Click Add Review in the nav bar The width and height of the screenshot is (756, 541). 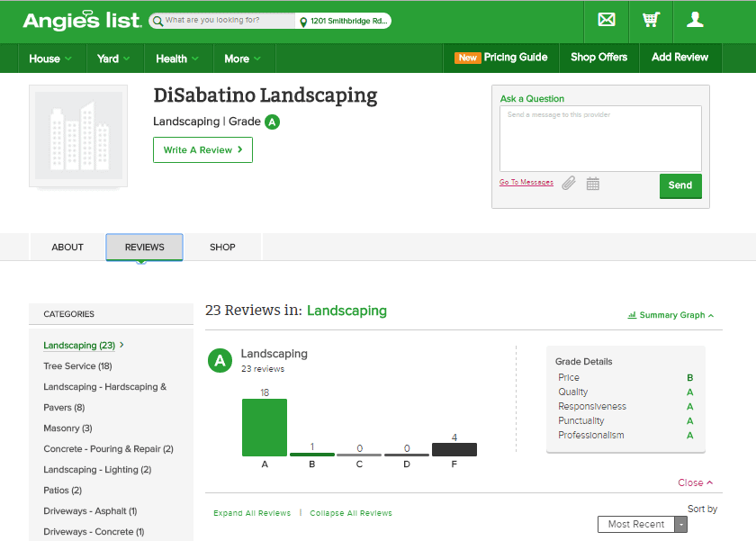(x=679, y=58)
